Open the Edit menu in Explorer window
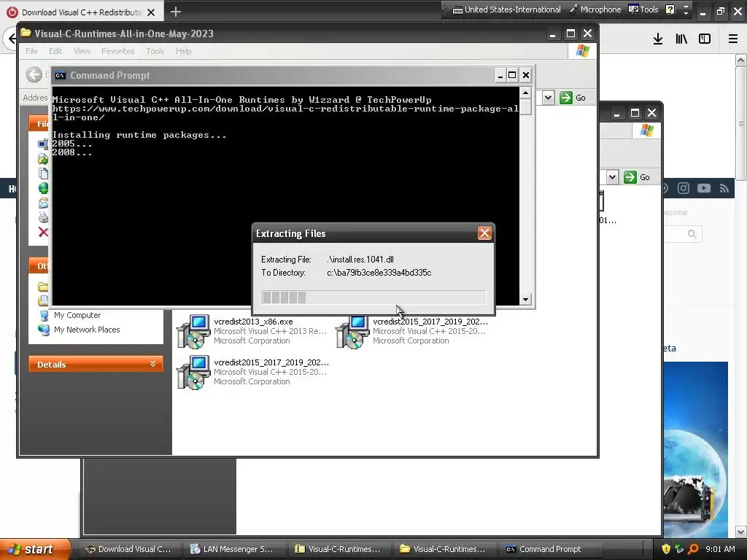 (x=55, y=51)
